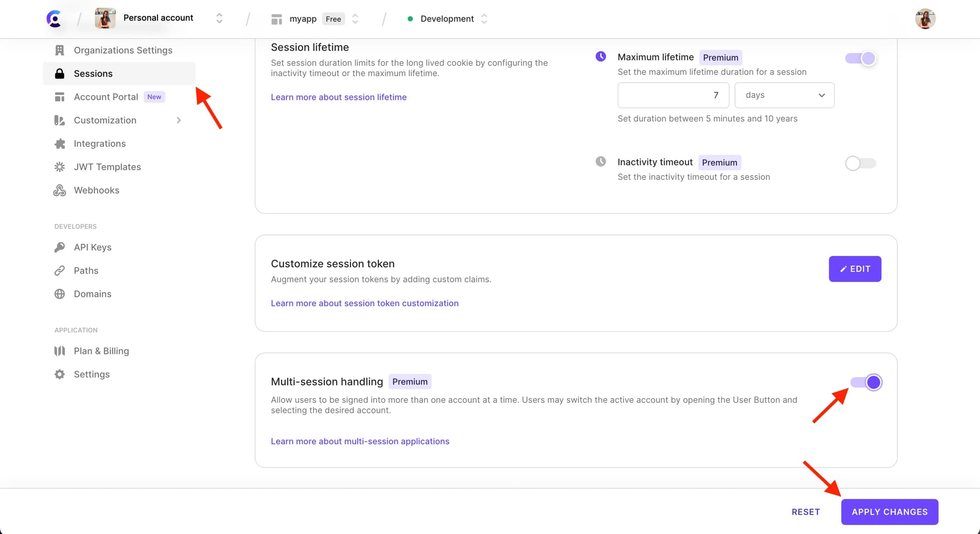Click the Organizations Settings icon
Screen dimensions: 980x534
pos(59,50)
